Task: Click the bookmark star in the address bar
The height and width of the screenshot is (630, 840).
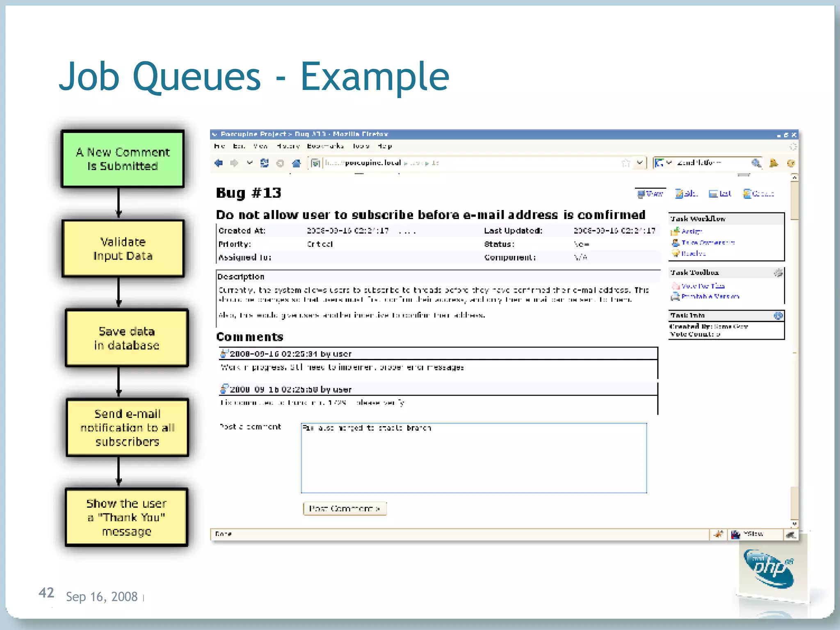Action: [625, 163]
